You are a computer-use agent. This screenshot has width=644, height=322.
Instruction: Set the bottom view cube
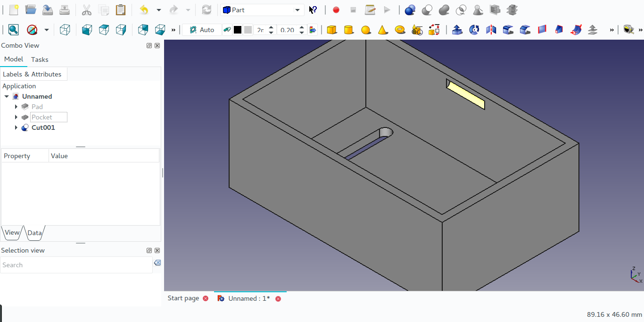160,30
